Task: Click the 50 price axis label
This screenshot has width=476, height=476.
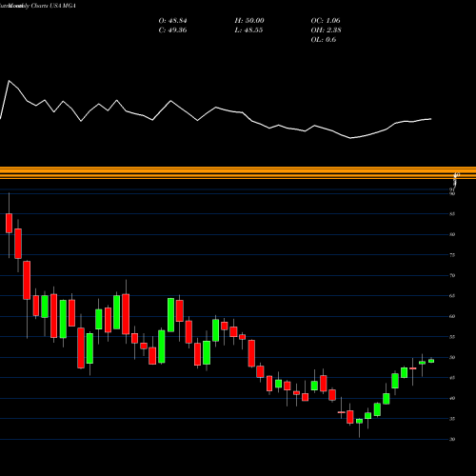Action: pyautogui.click(x=452, y=357)
